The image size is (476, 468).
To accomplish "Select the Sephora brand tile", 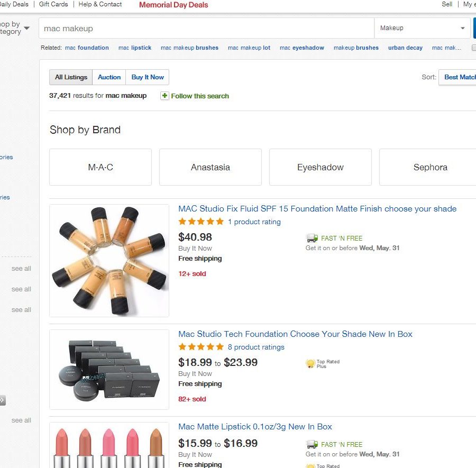I will point(429,167).
